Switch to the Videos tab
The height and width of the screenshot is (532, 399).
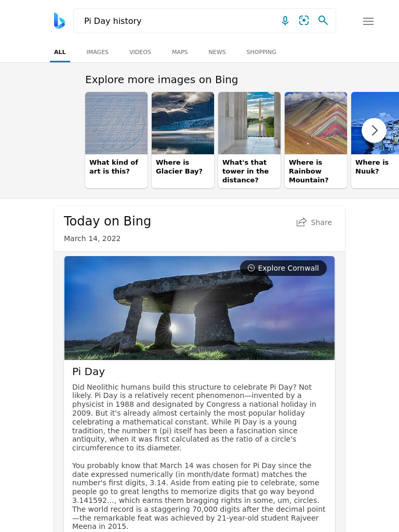(x=140, y=52)
